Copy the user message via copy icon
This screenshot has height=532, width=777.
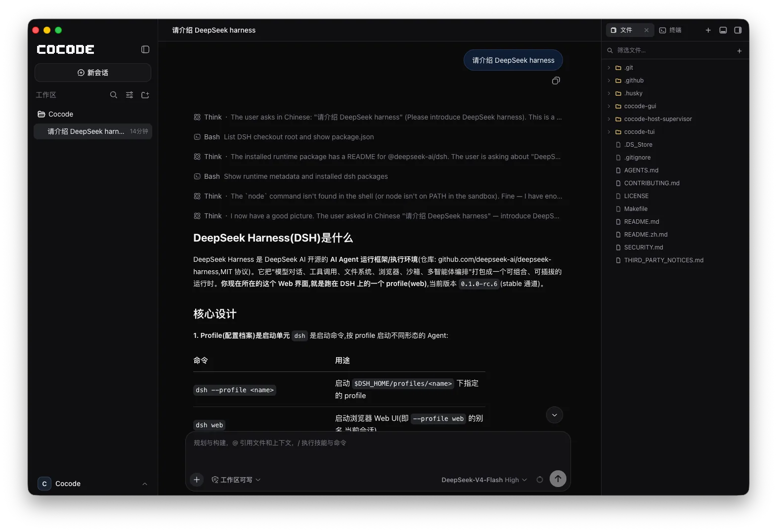(556, 81)
